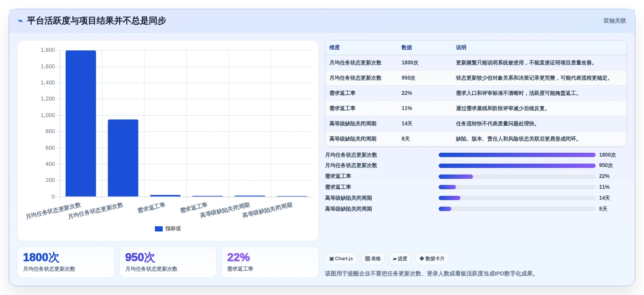Image resolution: width=644 pixels, height=295 pixels.
Task: Click the 高等级缺陷关闭周期 label of the 14天 progress bar
Action: coord(349,198)
